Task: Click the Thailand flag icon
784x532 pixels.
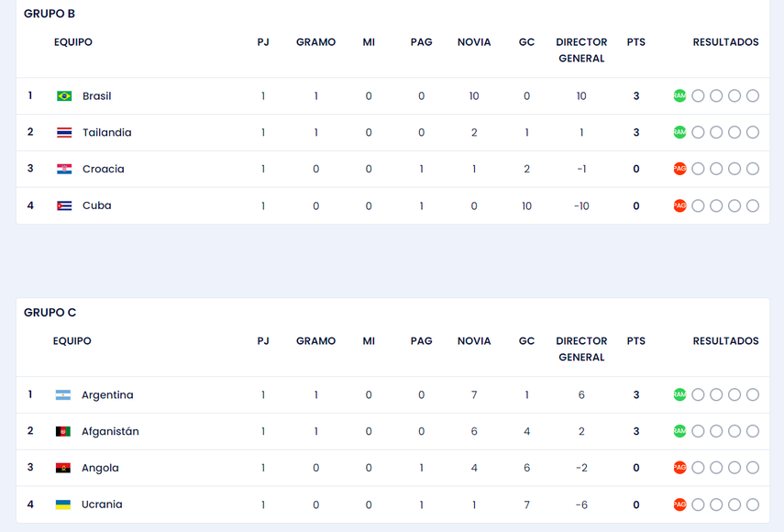Action: tap(64, 133)
